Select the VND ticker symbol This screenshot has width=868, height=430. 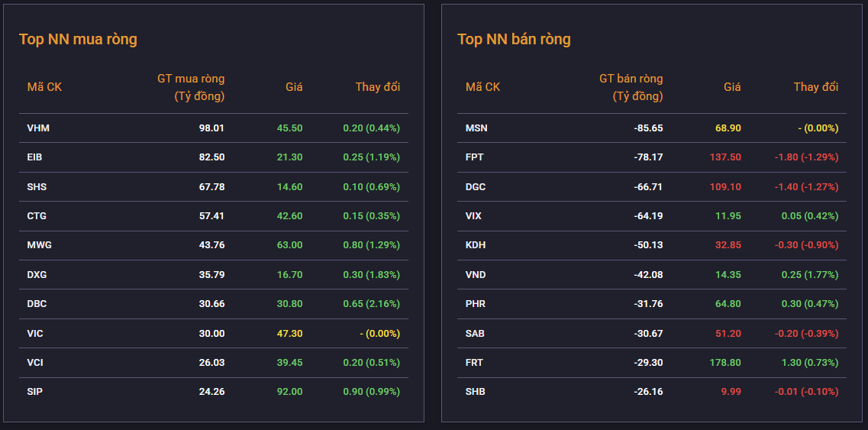pyautogui.click(x=476, y=275)
